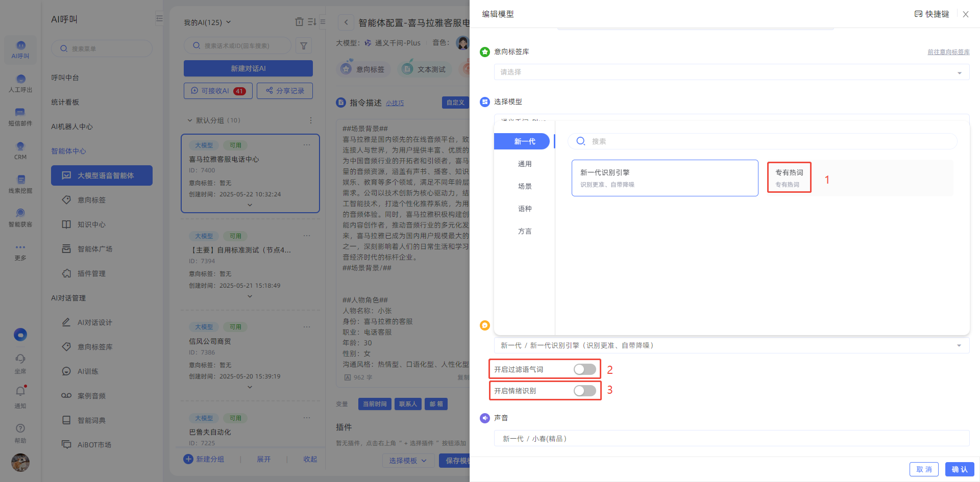
Task: Open CRM in the left rail
Action: [20, 150]
